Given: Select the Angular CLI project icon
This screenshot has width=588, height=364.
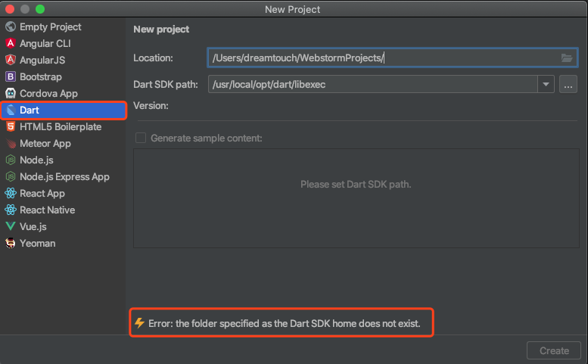Looking at the screenshot, I should (x=11, y=43).
